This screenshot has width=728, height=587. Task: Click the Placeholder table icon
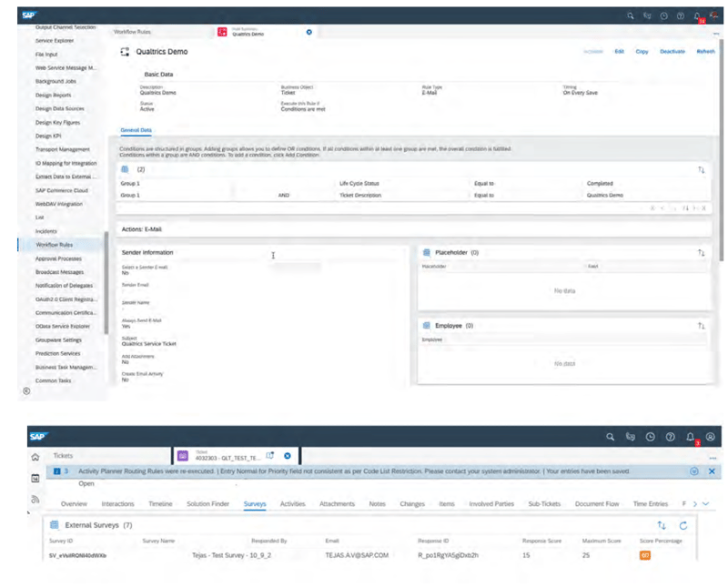426,253
